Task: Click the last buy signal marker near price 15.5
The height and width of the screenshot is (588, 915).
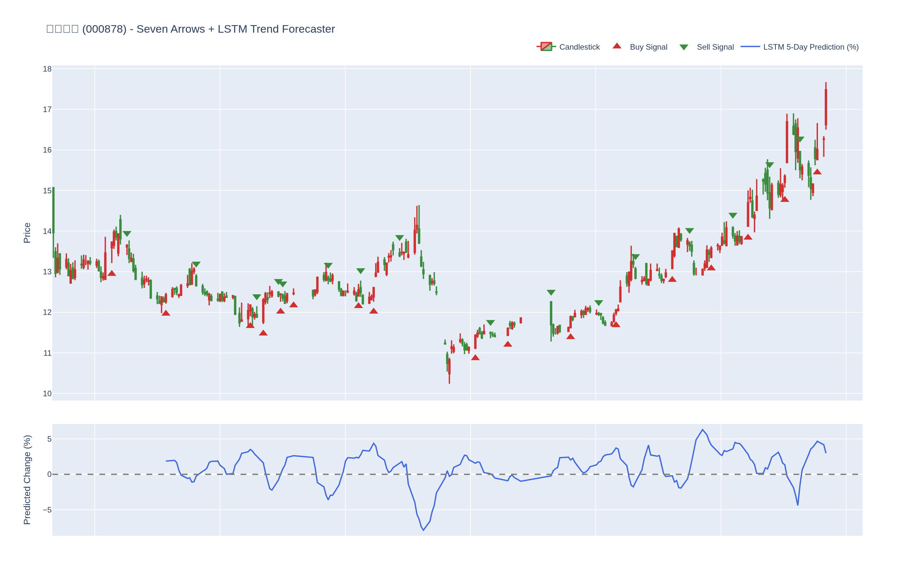Action: click(x=817, y=172)
